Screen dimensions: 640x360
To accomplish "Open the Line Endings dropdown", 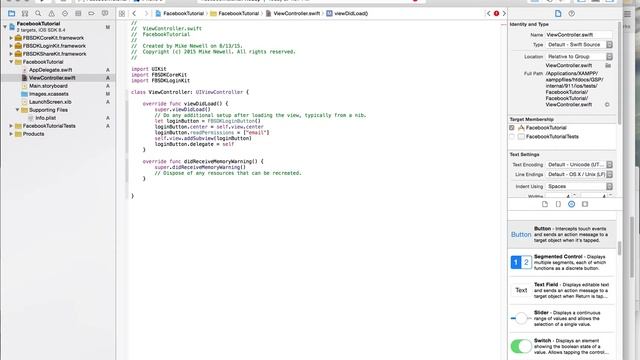I will pos(579,174).
